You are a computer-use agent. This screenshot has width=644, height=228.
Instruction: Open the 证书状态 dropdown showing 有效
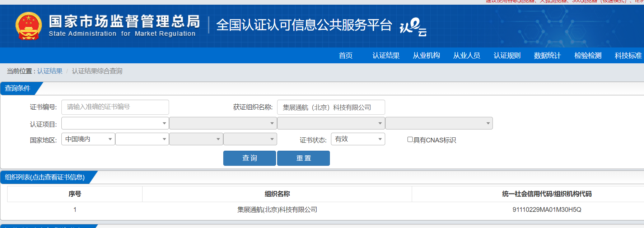358,139
